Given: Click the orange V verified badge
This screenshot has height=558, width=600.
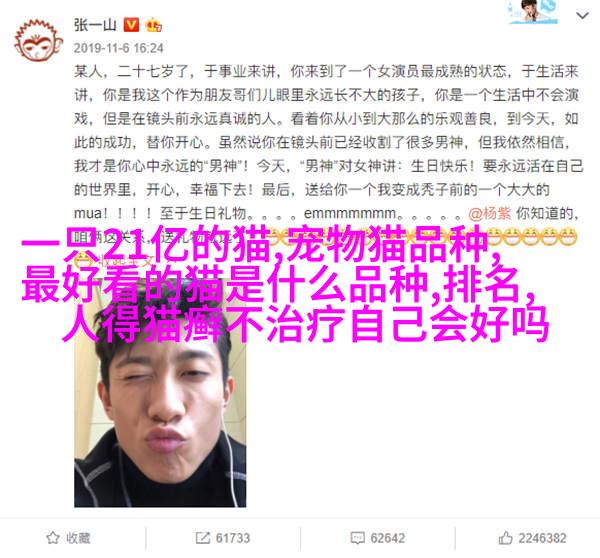Looking at the screenshot, I should 131,25.
